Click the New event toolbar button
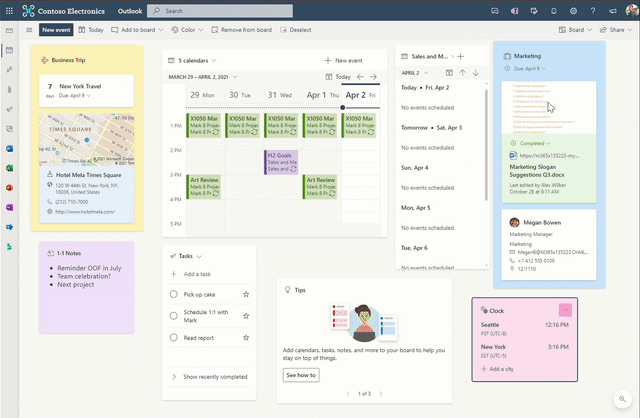The height and width of the screenshot is (418, 640). pyautogui.click(x=56, y=30)
